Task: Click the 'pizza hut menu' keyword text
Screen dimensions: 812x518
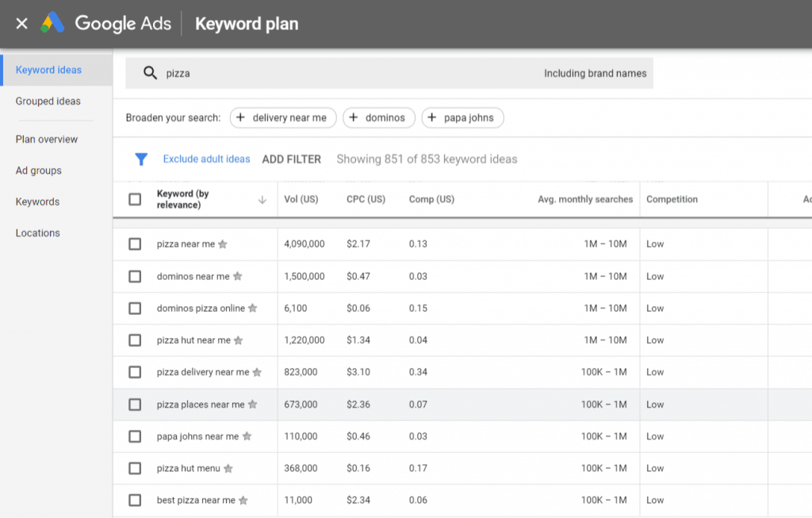Action: (189, 468)
